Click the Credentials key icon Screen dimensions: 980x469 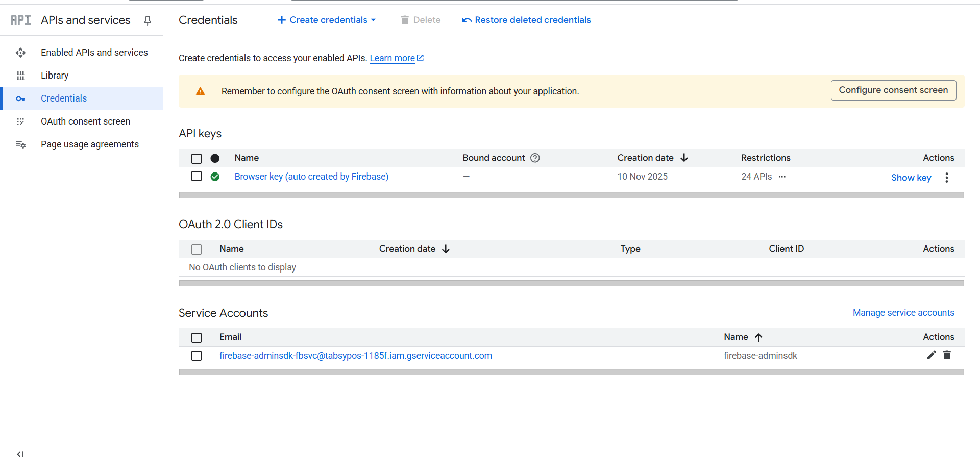pyautogui.click(x=20, y=98)
